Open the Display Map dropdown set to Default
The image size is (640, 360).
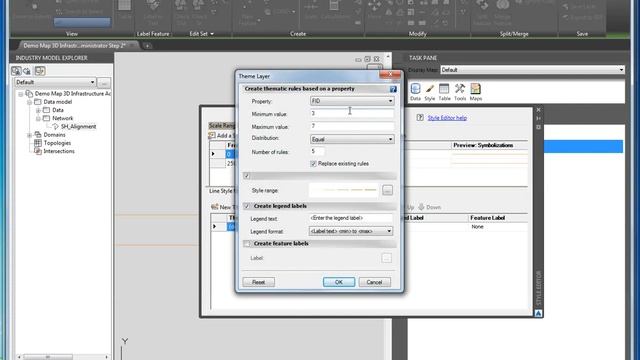[532, 70]
